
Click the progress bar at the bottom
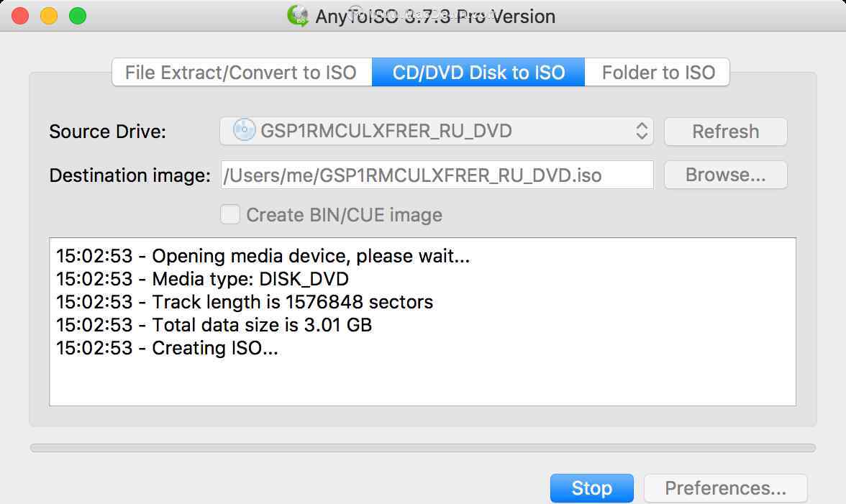click(423, 448)
